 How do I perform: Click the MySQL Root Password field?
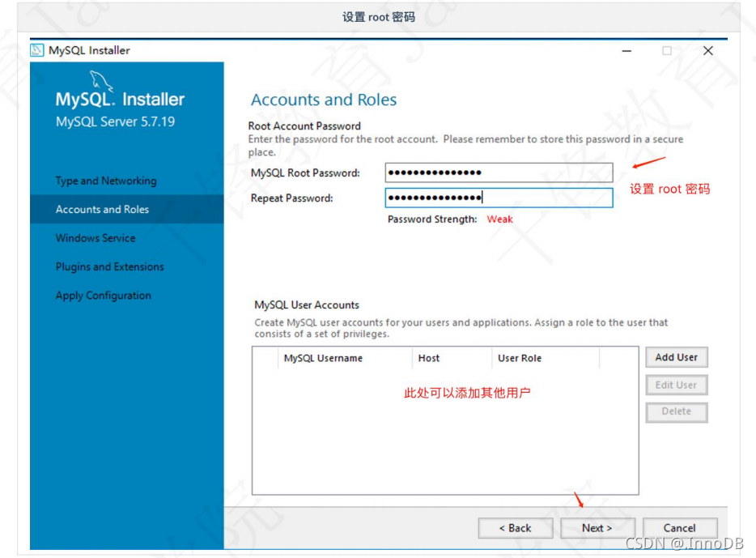(x=499, y=173)
